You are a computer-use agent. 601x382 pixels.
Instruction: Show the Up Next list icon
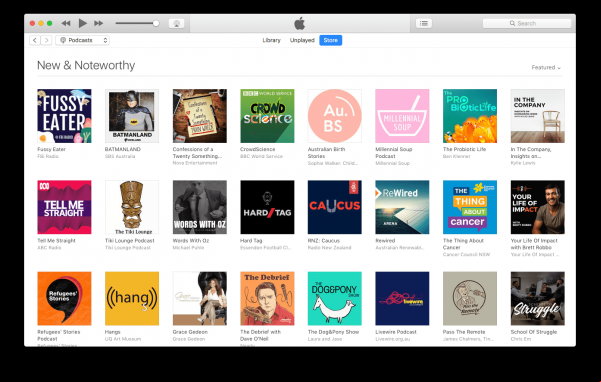coord(424,23)
